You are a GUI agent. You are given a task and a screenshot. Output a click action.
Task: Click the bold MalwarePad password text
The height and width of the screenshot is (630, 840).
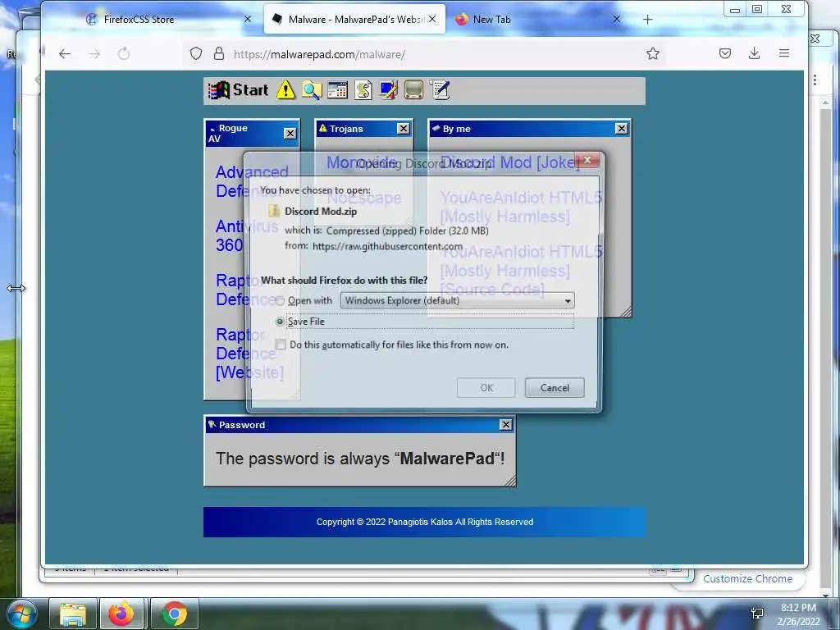pos(447,459)
